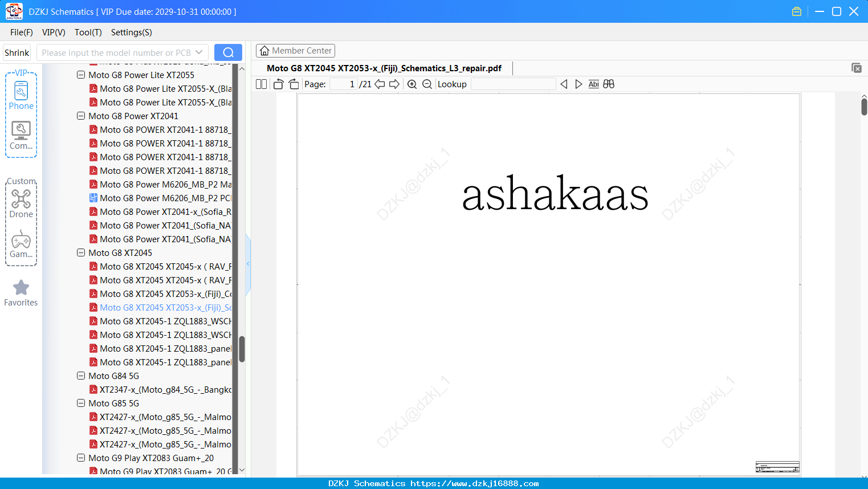868x489 pixels.
Task: Click the sidebar collapse handle beside the tree
Action: (x=248, y=264)
